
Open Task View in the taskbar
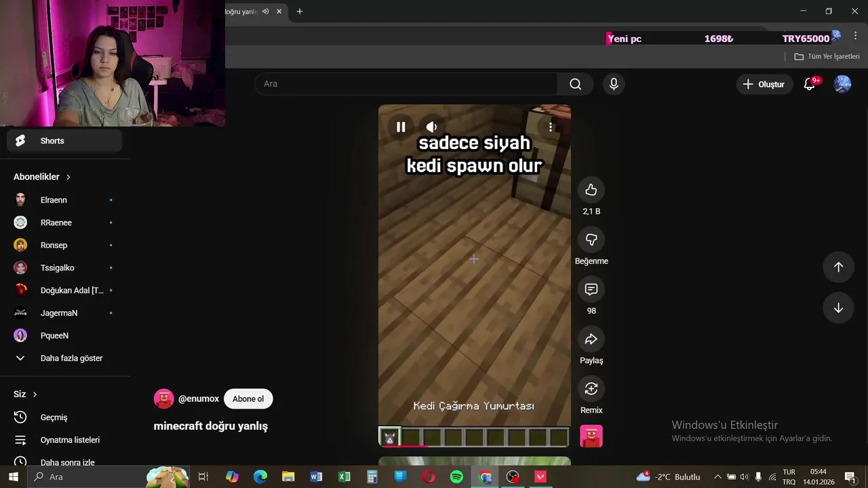[203, 476]
